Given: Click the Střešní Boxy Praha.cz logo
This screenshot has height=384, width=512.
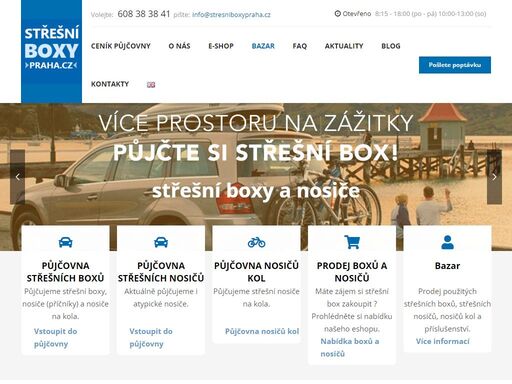Looking at the screenshot, I should pyautogui.click(x=51, y=51).
